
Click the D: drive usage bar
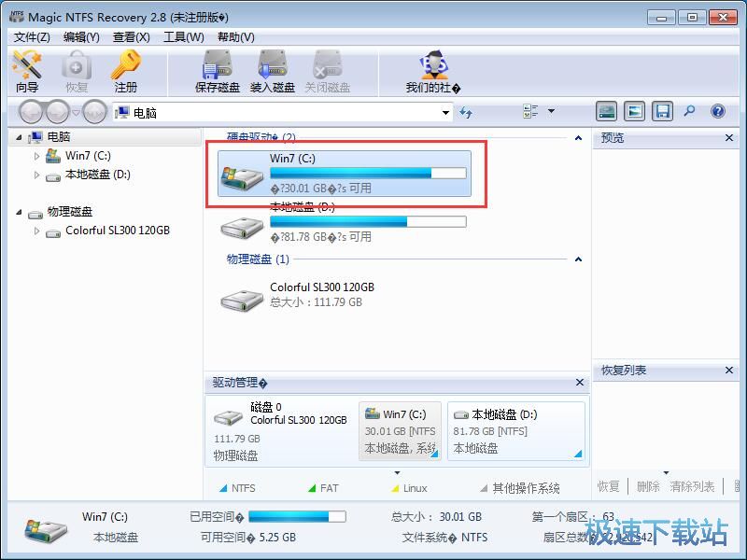368,221
